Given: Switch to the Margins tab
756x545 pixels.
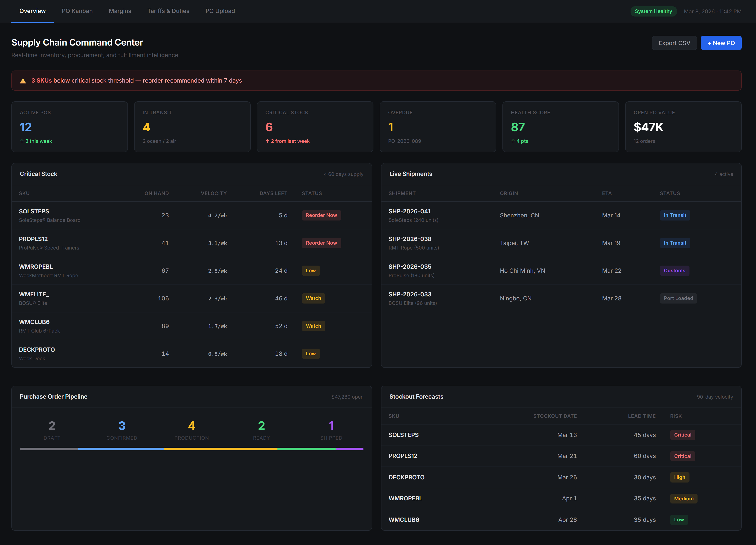Looking at the screenshot, I should [120, 11].
